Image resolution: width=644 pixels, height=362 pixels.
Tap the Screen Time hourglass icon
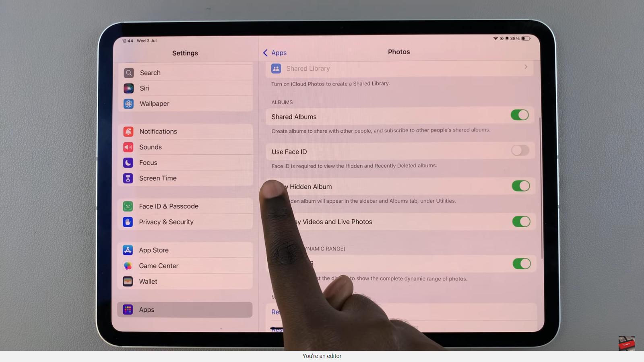128,178
